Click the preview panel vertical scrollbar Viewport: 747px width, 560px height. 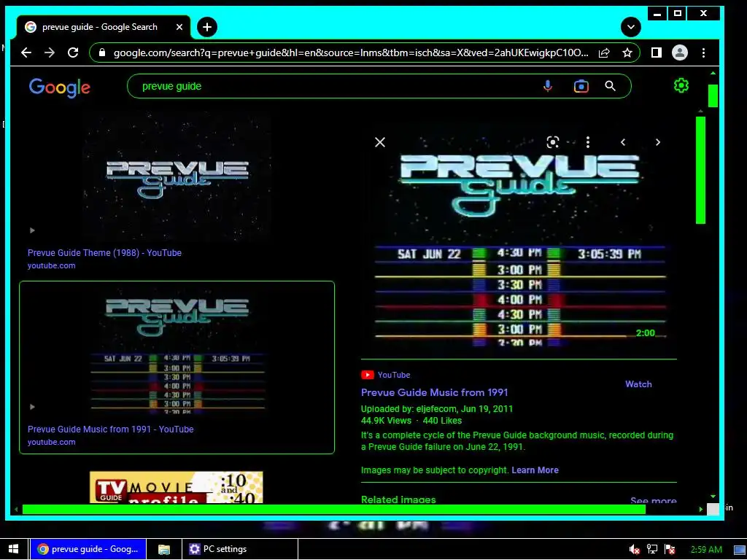point(700,170)
